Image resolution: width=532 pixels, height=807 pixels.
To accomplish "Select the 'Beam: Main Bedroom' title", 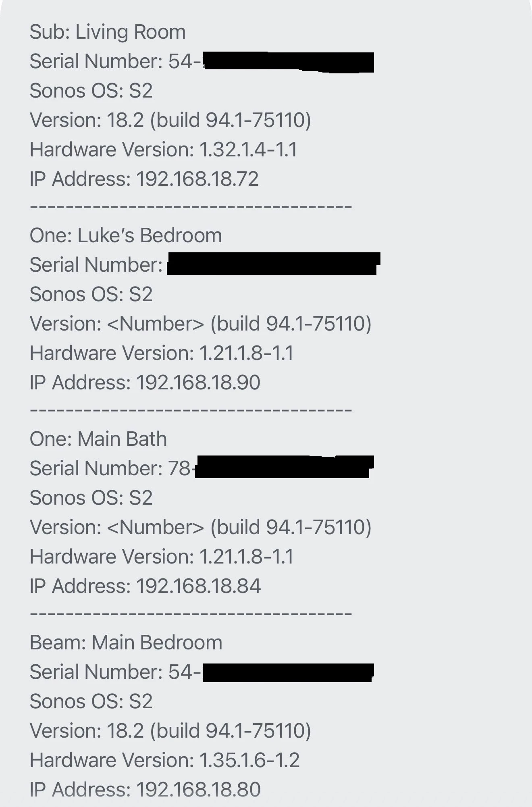I will click(126, 643).
